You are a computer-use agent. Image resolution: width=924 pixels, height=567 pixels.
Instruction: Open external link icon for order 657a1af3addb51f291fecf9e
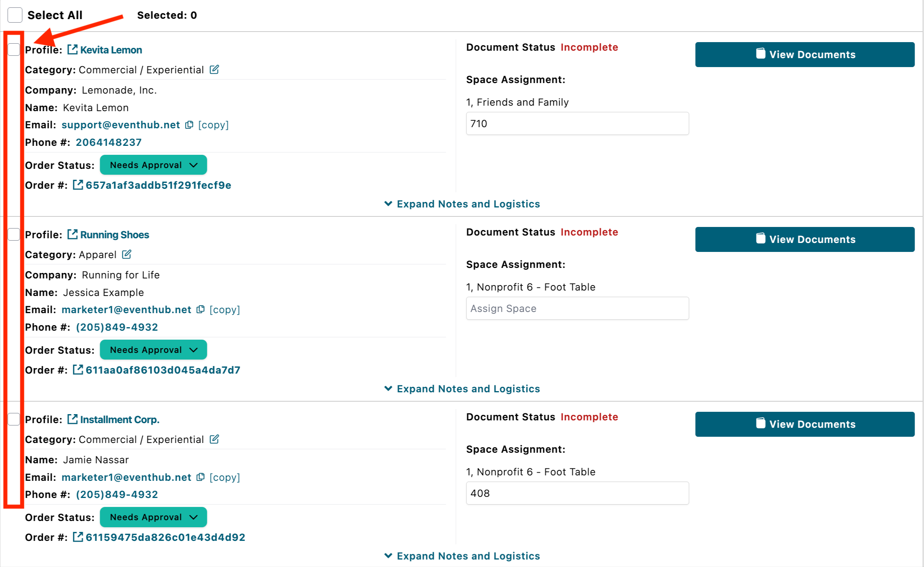(x=78, y=185)
